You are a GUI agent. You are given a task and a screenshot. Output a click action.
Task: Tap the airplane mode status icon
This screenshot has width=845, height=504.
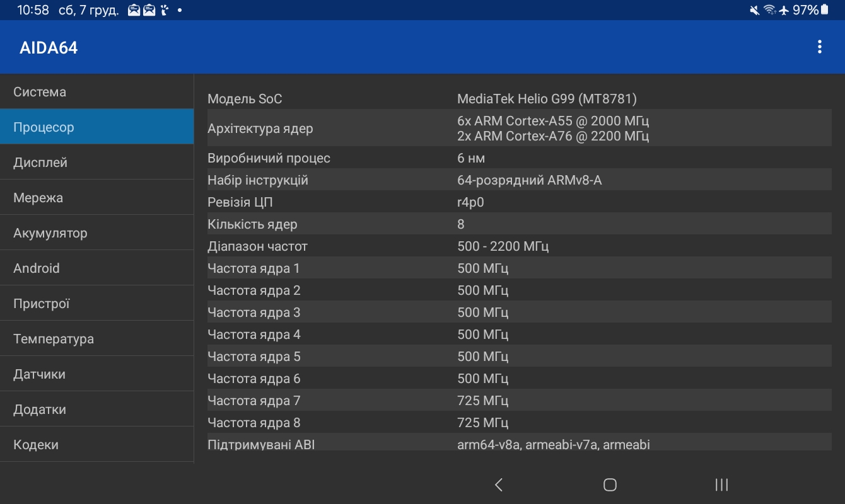point(784,10)
